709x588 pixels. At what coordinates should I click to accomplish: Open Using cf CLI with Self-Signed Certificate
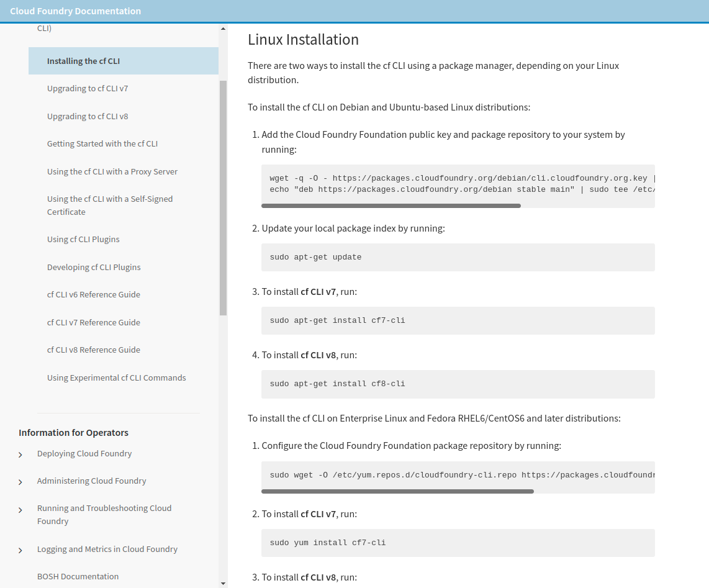[x=110, y=205]
